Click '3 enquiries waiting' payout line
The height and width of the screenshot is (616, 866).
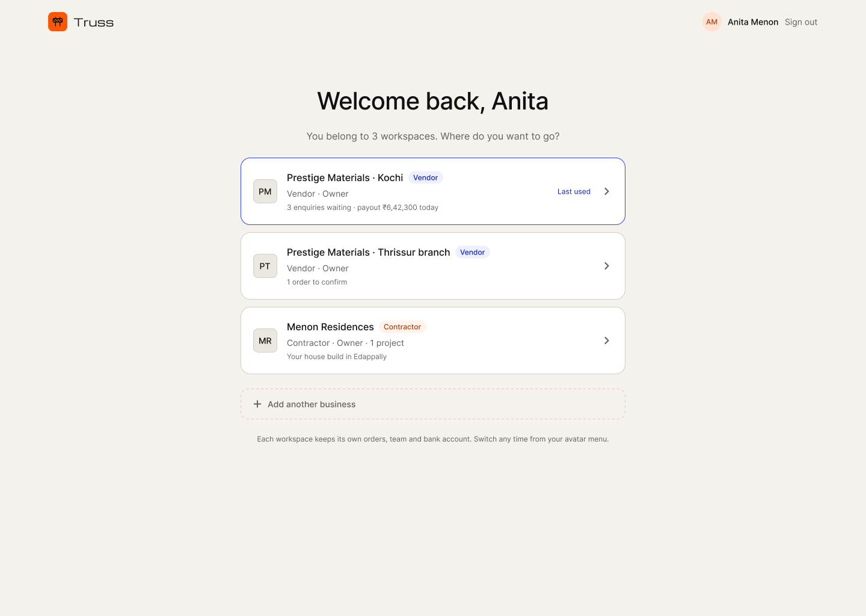363,208
